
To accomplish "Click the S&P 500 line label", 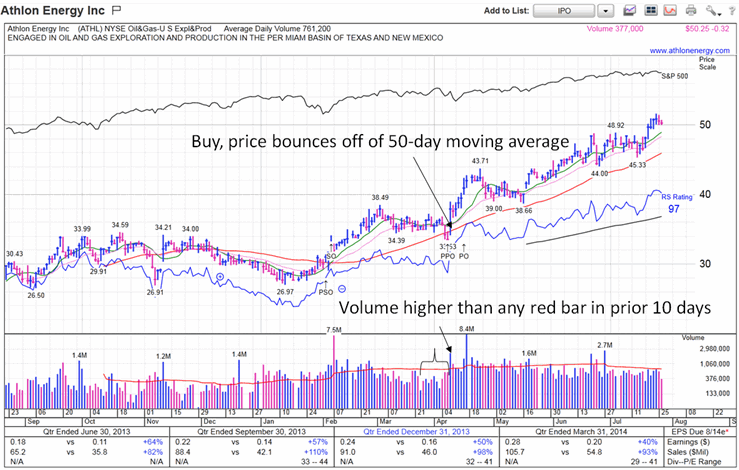I will click(674, 76).
